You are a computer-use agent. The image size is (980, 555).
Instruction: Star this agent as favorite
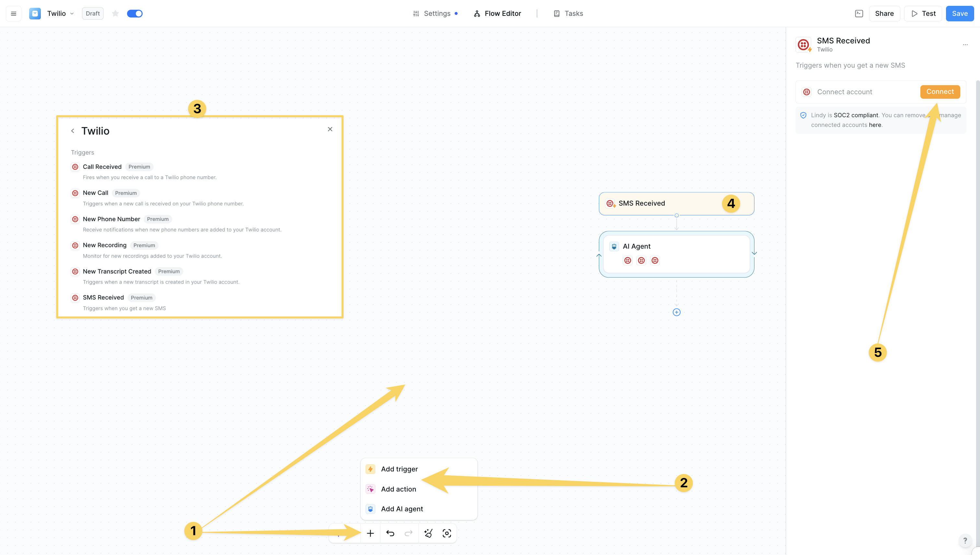click(x=115, y=14)
